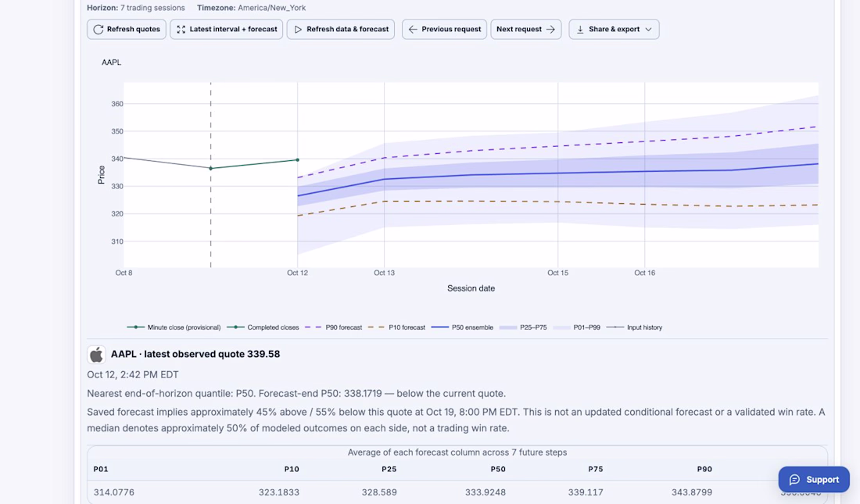Click the P01 column header
Viewport: 860px width, 504px height.
pos(101,470)
